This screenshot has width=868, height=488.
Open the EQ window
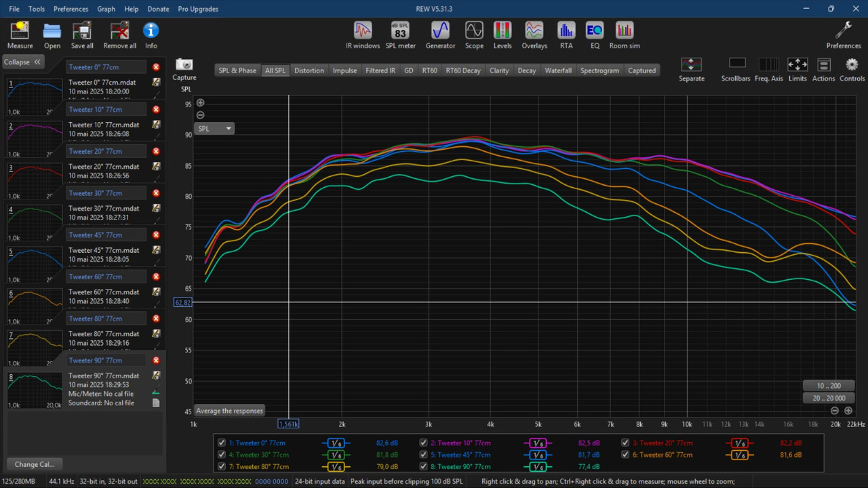pos(595,35)
